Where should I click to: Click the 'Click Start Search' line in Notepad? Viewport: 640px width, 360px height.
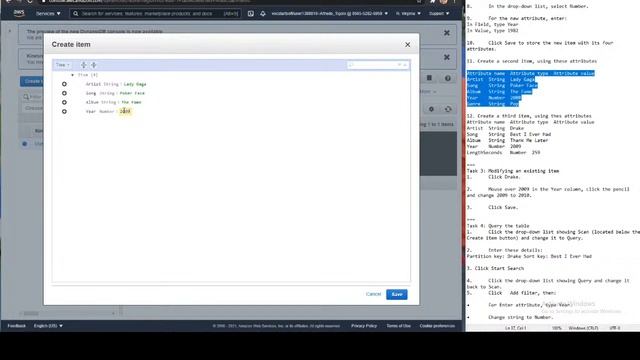pos(499,268)
